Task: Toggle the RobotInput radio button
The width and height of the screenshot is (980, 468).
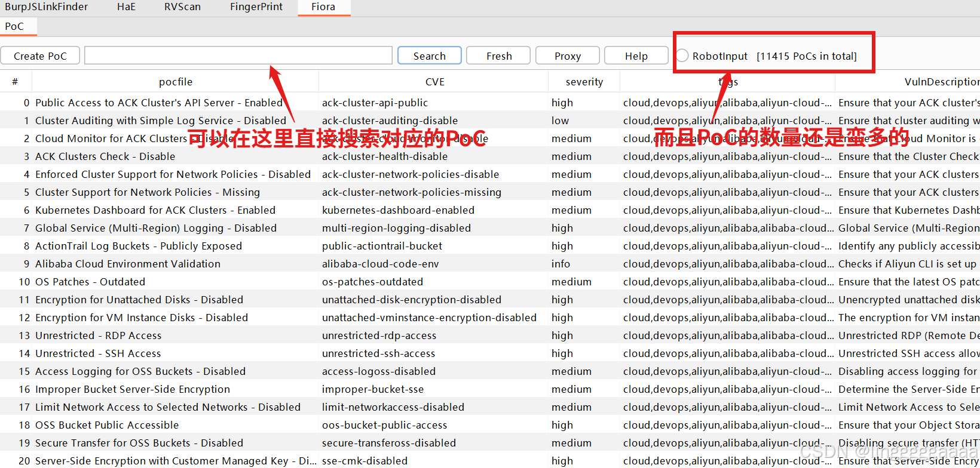Action: [682, 56]
